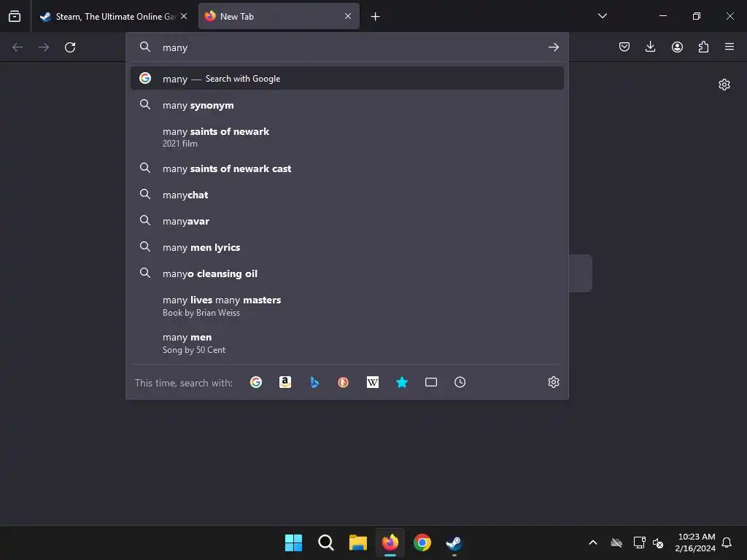The image size is (747, 560).
Task: Open the Downloads panel
Action: pos(650,47)
